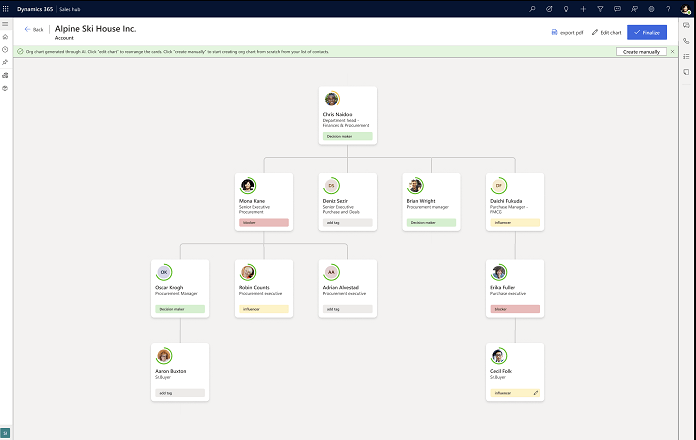Open the help question mark icon
Image resolution: width=696 pixels, height=440 pixels.
click(x=668, y=8)
